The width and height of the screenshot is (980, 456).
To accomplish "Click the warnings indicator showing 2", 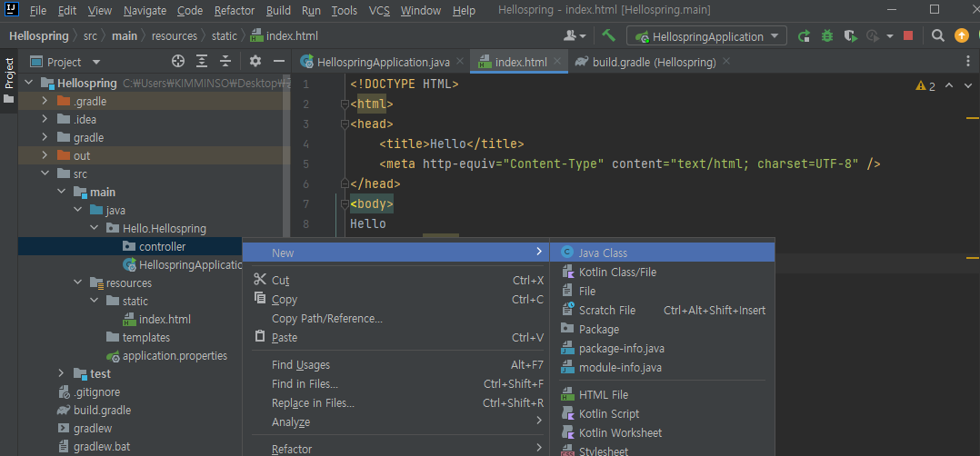I will pyautogui.click(x=925, y=86).
